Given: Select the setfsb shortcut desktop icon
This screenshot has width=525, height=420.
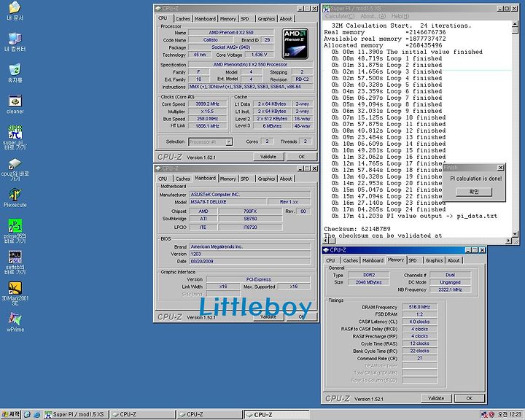Looking at the screenshot, I should click(15, 262).
